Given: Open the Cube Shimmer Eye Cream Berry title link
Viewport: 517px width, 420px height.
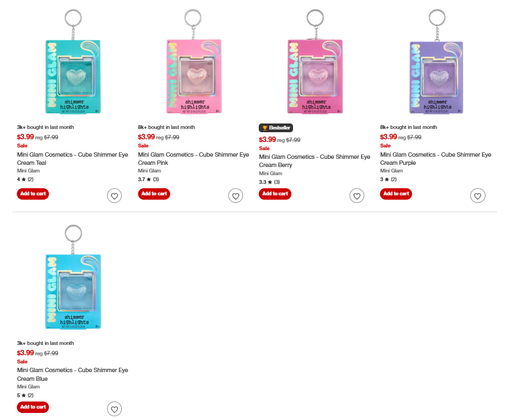Looking at the screenshot, I should pyautogui.click(x=314, y=160).
